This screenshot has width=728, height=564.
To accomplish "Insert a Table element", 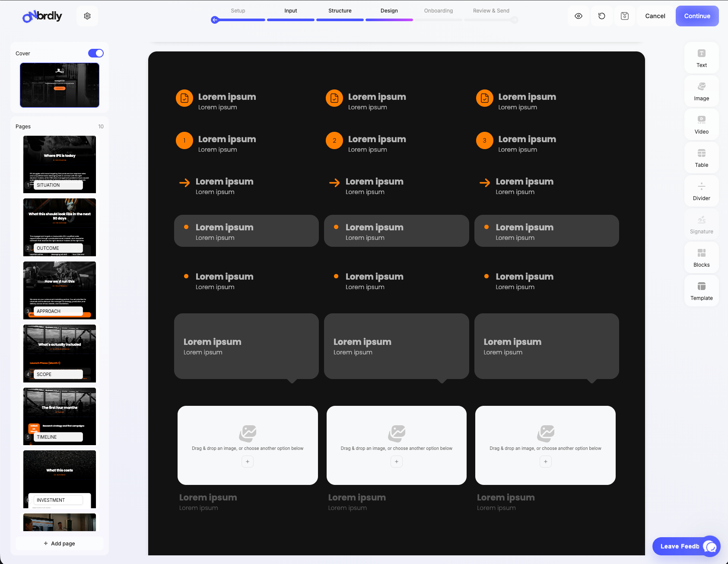I will 701,158.
